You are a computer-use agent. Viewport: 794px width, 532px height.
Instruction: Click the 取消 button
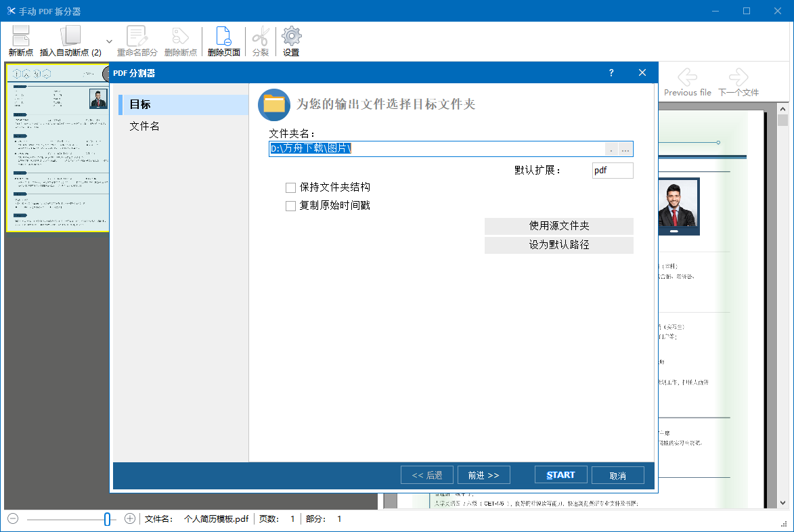[618, 475]
